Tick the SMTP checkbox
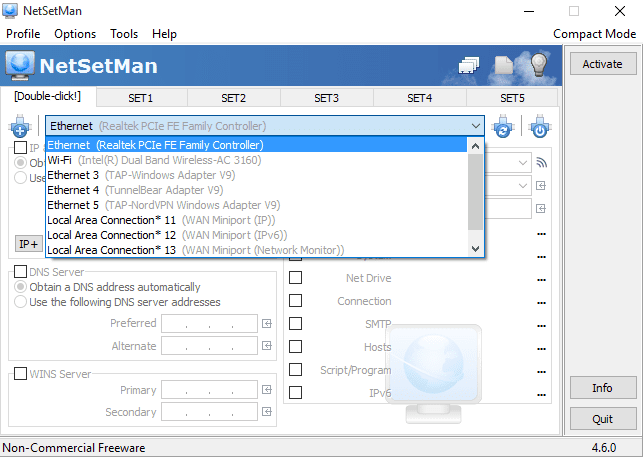The image size is (643, 457). 295,324
